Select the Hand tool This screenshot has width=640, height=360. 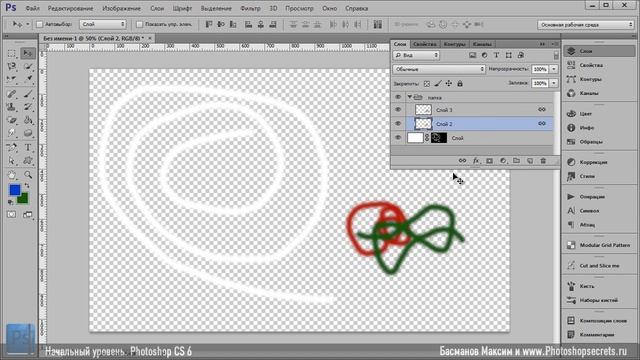[11, 175]
